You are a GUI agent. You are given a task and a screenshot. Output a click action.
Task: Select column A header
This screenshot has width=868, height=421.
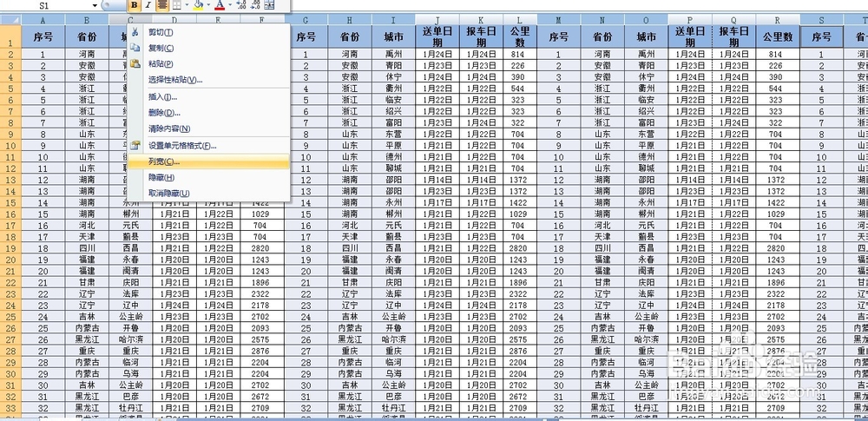[43, 21]
